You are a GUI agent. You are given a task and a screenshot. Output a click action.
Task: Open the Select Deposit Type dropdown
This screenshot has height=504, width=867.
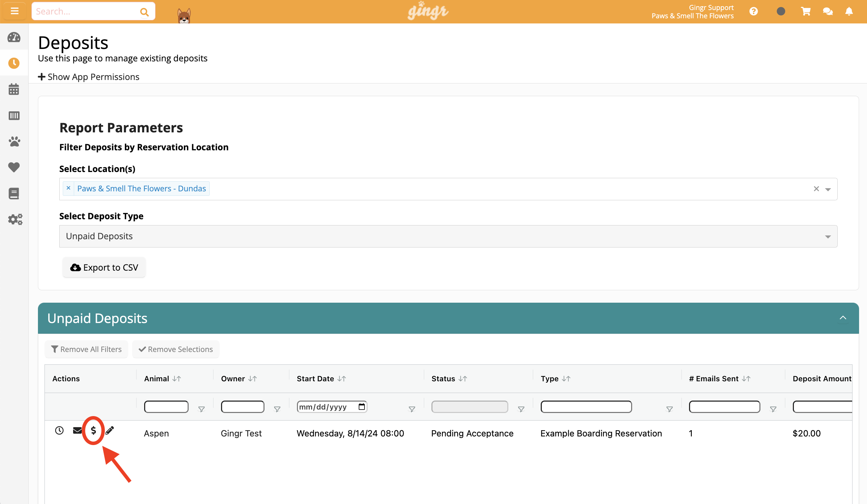(x=448, y=236)
